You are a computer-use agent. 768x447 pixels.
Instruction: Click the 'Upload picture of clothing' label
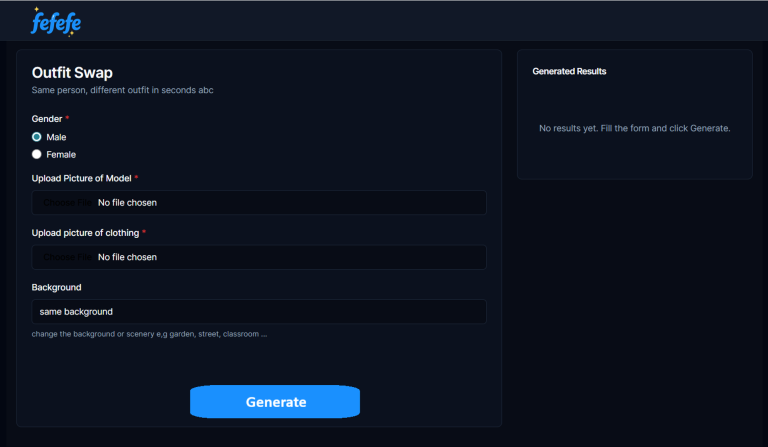click(85, 233)
